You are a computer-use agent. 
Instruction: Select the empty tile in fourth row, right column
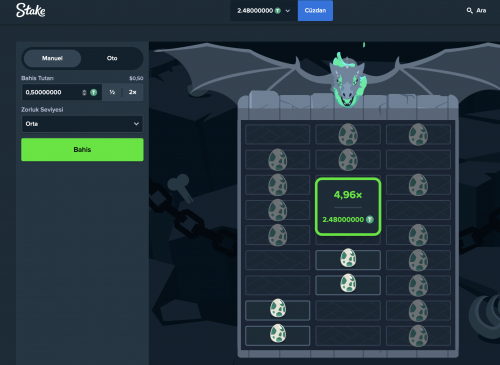click(x=418, y=210)
